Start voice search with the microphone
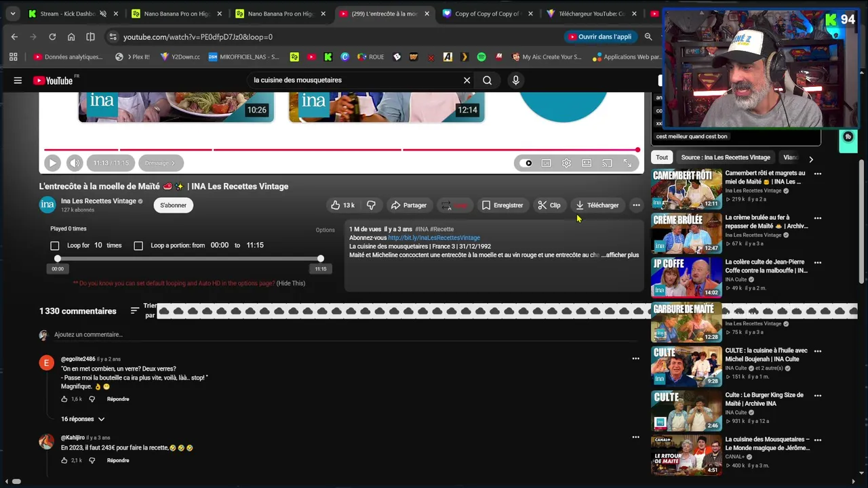 coord(515,80)
